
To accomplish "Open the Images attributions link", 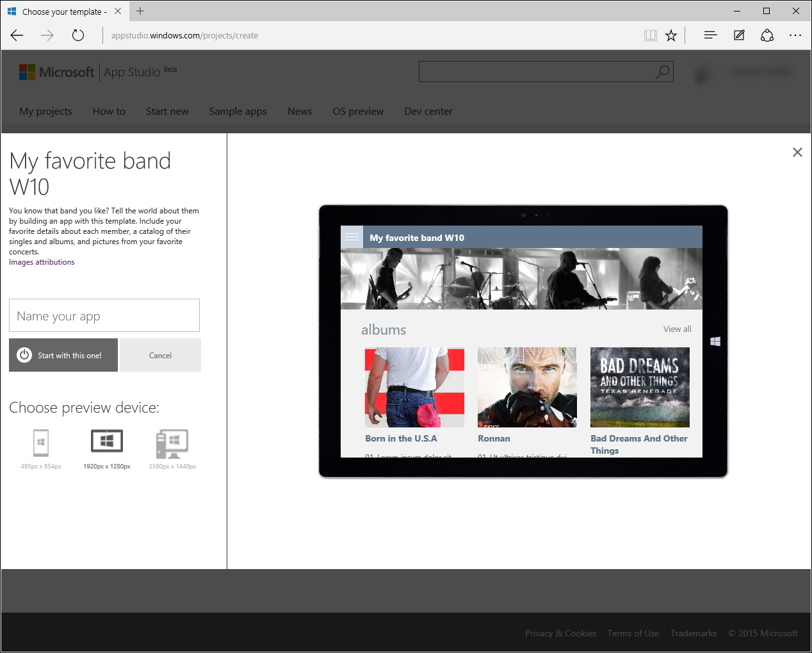I will click(x=41, y=261).
